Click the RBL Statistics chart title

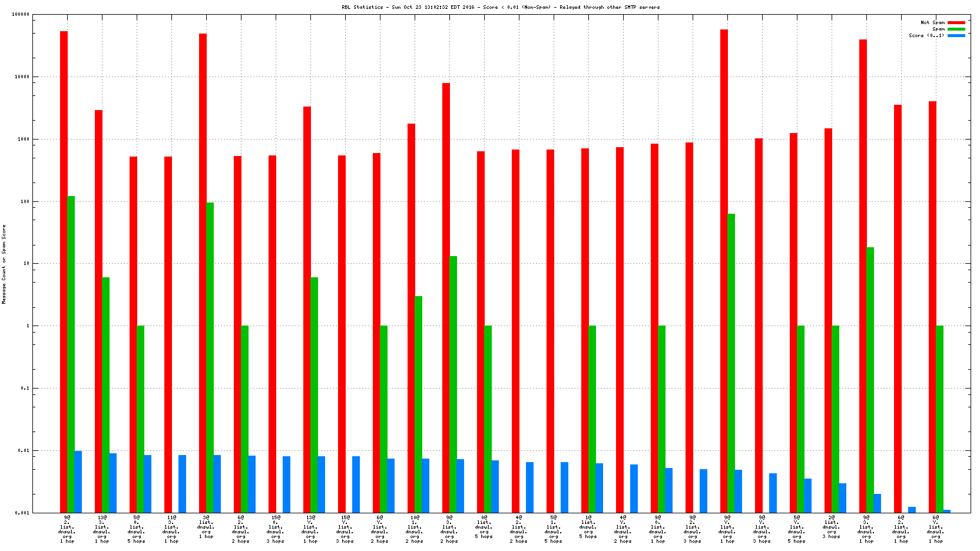[x=501, y=7]
